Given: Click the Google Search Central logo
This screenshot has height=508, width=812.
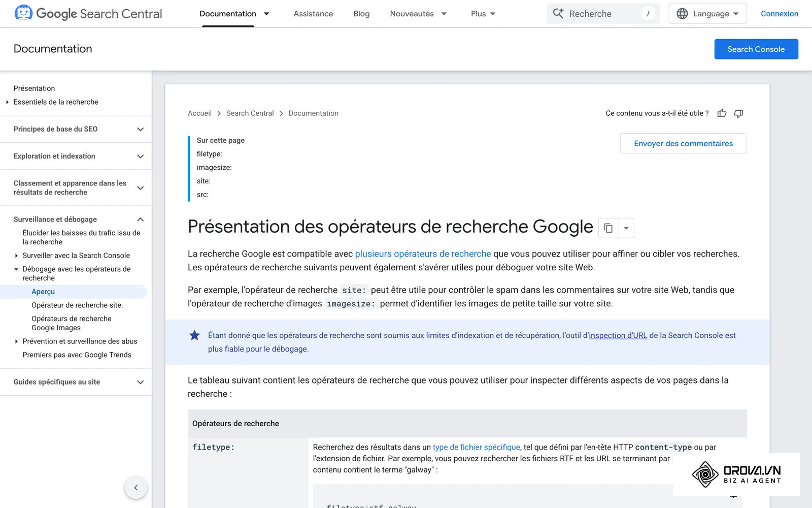Looking at the screenshot, I should pyautogui.click(x=88, y=13).
